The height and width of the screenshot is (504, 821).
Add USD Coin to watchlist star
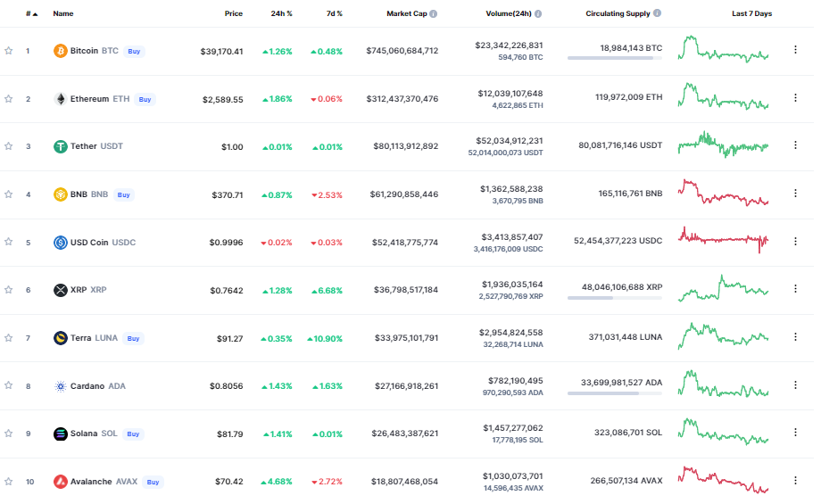click(8, 242)
